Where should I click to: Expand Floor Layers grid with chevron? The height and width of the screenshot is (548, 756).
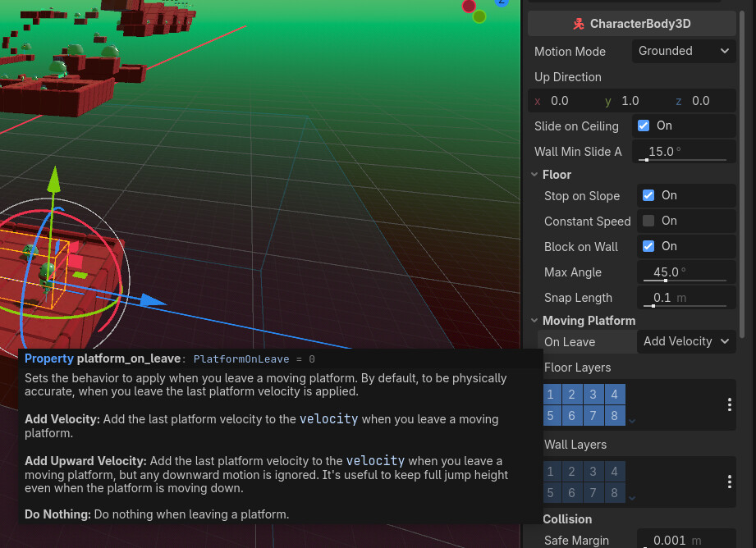(631, 421)
